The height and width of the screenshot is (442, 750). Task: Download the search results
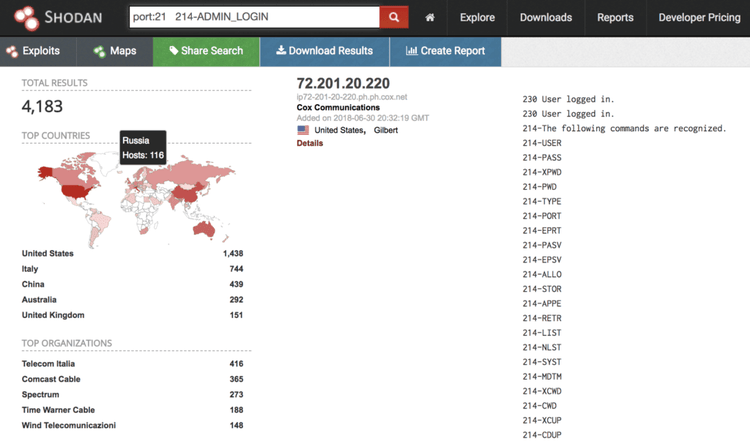[x=324, y=51]
